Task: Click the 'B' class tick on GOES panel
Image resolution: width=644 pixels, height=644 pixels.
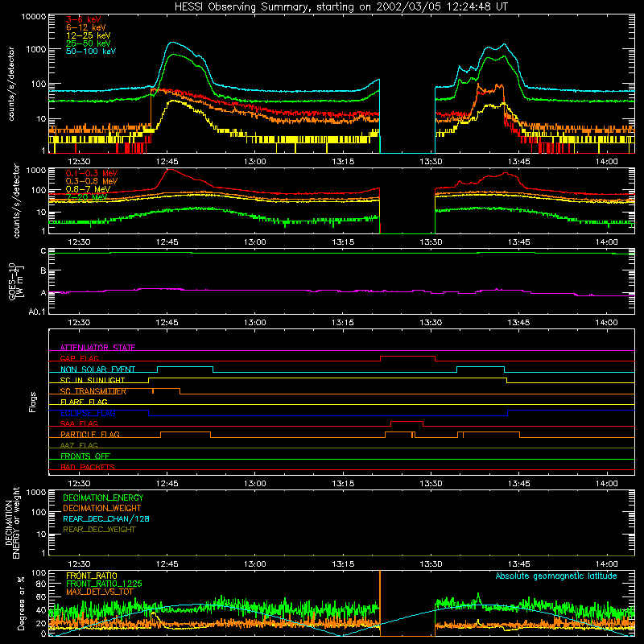Action: click(43, 271)
